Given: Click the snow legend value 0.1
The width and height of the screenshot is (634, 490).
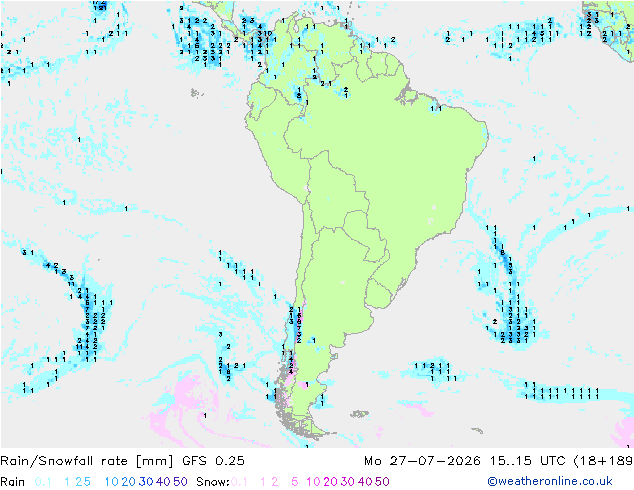Looking at the screenshot, I should click(239, 482).
